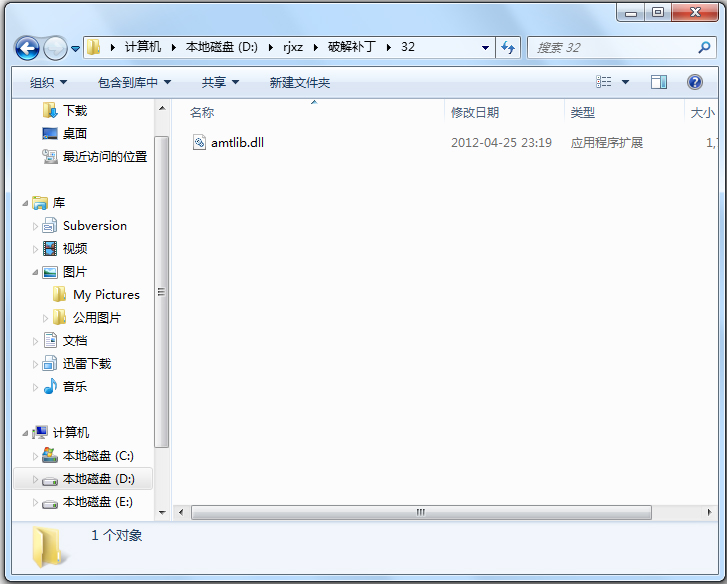The height and width of the screenshot is (584, 727).
Task: Expand the 迅雷下载 library node
Action: pos(35,365)
